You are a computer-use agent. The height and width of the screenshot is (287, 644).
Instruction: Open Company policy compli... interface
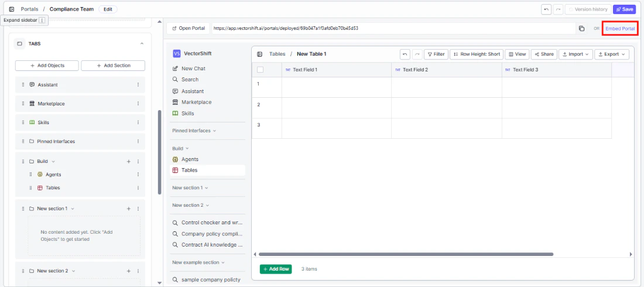(207, 234)
